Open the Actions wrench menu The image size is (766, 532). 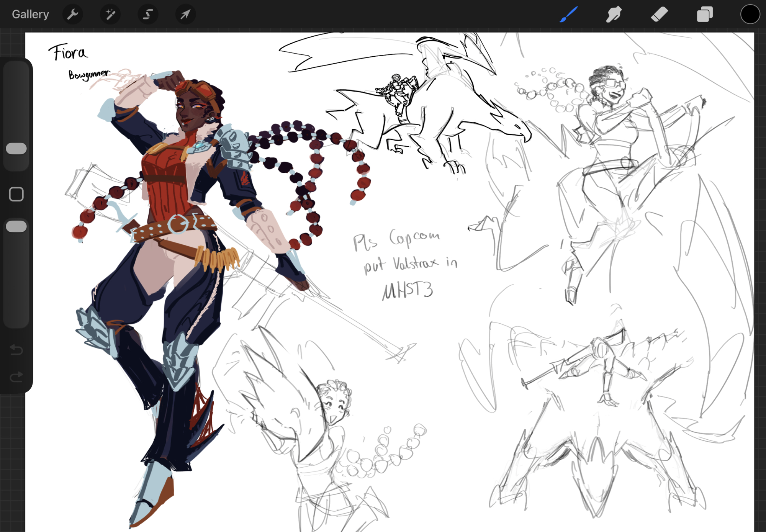tap(72, 15)
